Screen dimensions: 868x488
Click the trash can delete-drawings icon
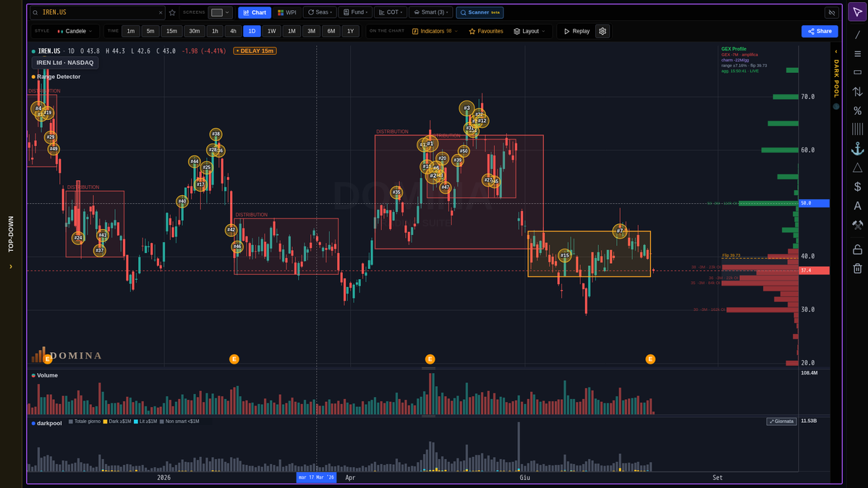(x=857, y=268)
